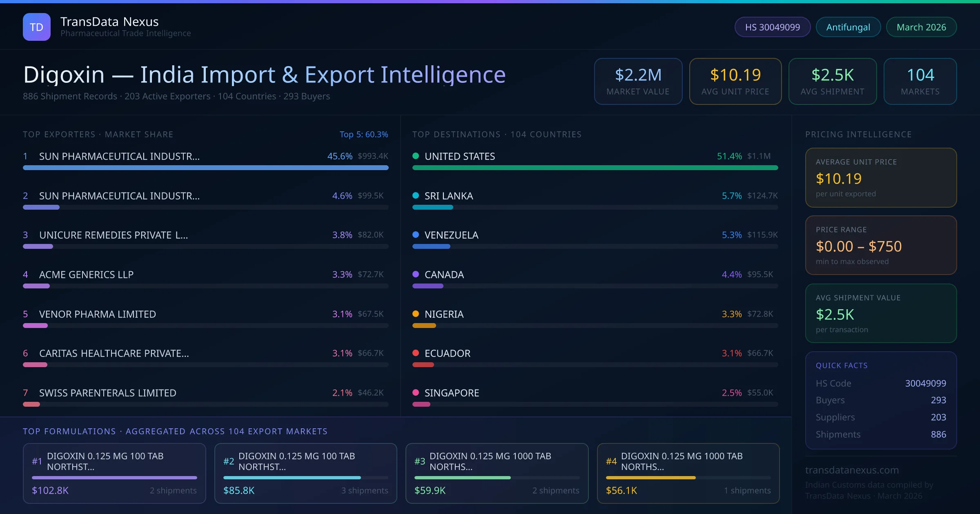
Task: Click the pink Singapore dot marker
Action: pyautogui.click(x=416, y=392)
